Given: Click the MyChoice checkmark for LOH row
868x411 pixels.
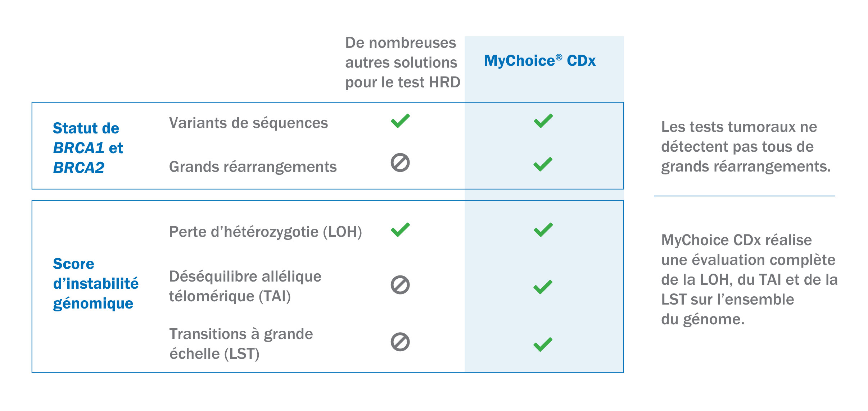Looking at the screenshot, I should point(543,230).
